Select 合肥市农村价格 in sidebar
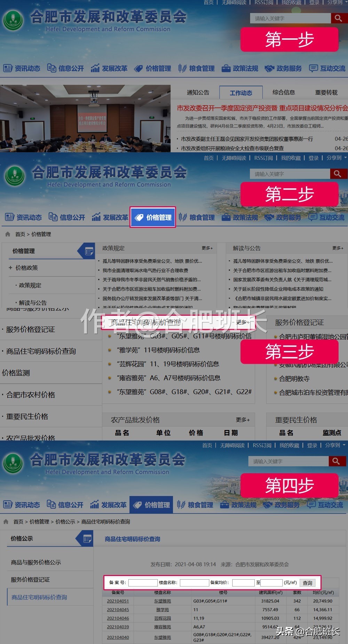Screen dimensions: 348x644 (31, 394)
